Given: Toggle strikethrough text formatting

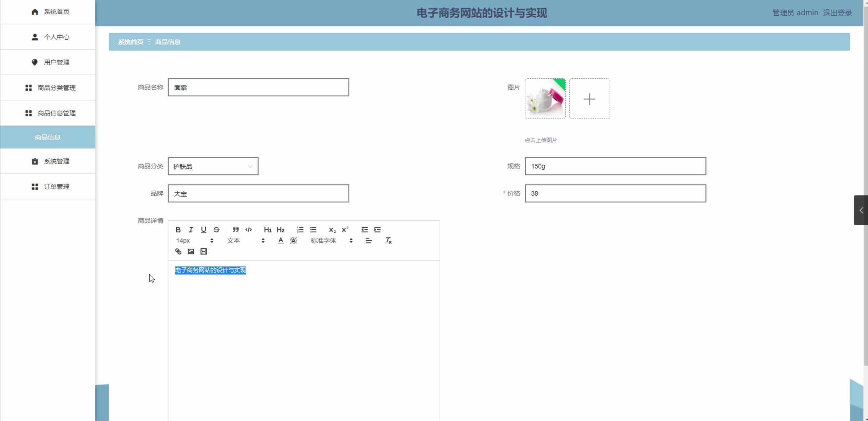Looking at the screenshot, I should (216, 230).
